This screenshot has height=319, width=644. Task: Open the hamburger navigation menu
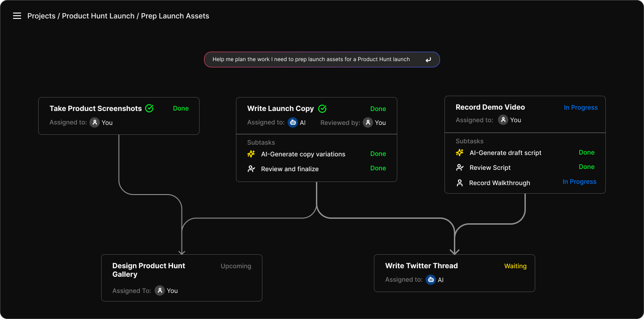(x=17, y=16)
